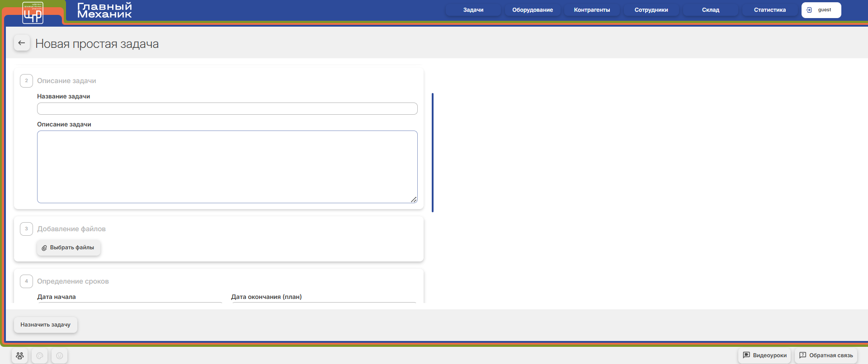Screen dimensions: 868x364
Task: Open the color palette theme icon
Action: (x=40, y=355)
